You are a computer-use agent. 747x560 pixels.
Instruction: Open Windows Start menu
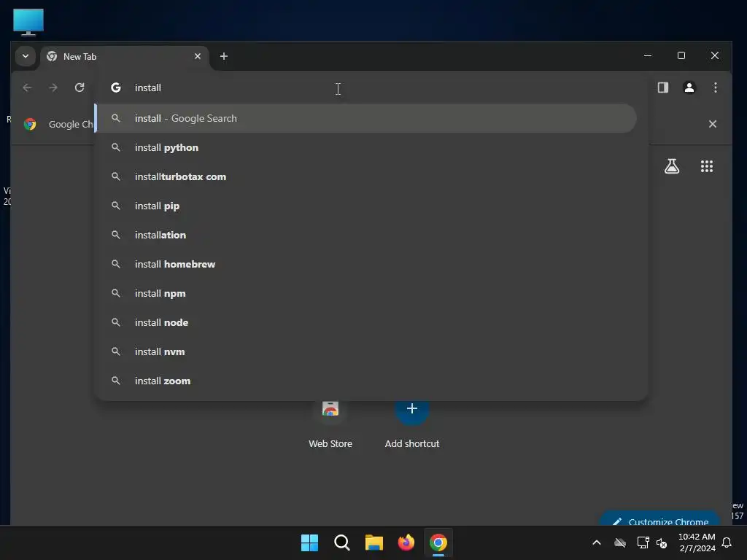click(309, 542)
